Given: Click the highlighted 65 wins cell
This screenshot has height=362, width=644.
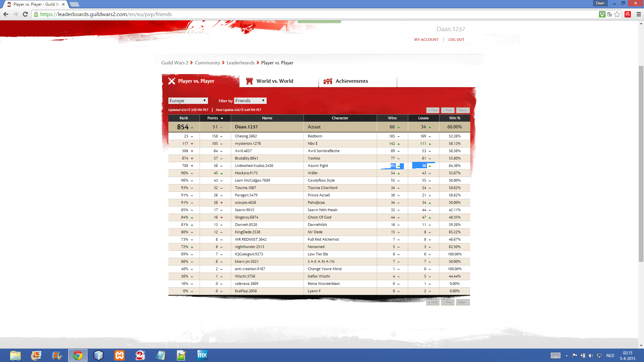Looking at the screenshot, I should point(392,166).
